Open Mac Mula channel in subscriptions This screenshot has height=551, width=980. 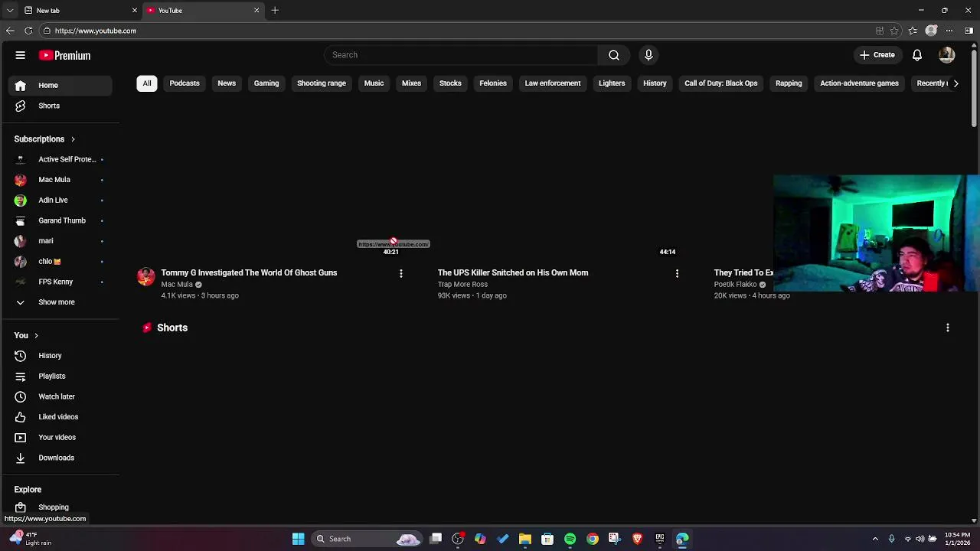pos(61,180)
